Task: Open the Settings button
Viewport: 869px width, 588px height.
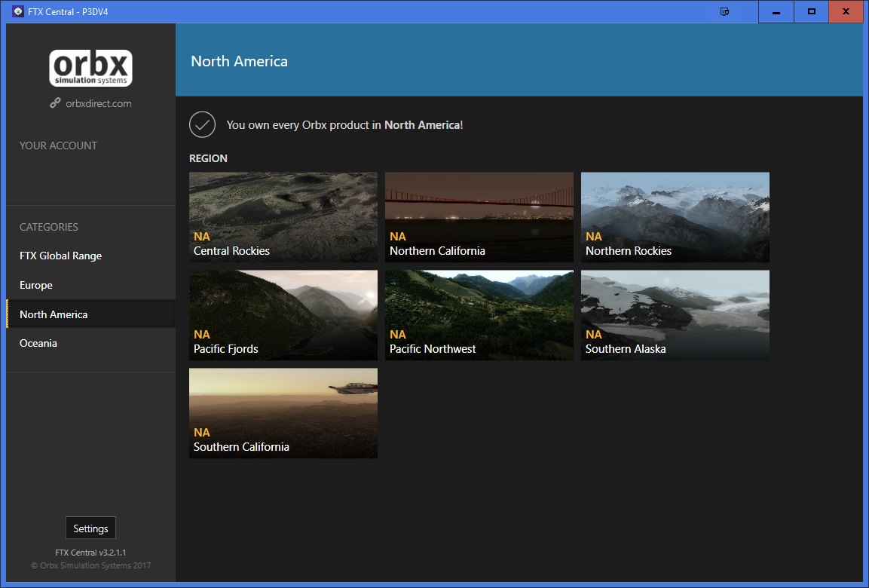Action: (x=91, y=528)
